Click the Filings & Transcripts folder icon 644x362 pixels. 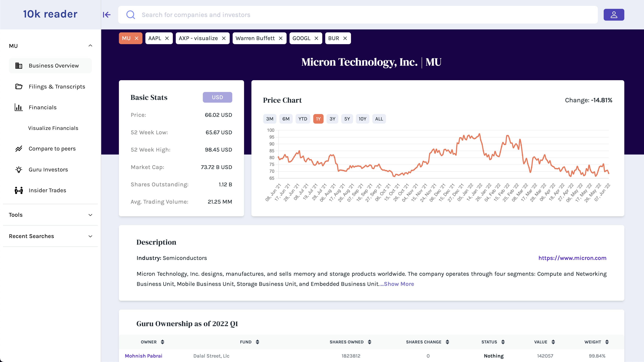[x=19, y=86]
